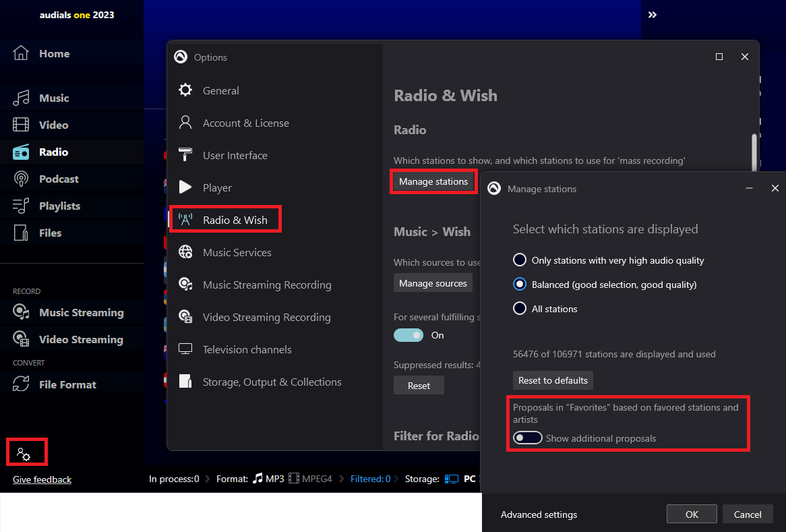Open account settings gear icon at bottom left
This screenshot has width=786, height=532.
click(24, 454)
